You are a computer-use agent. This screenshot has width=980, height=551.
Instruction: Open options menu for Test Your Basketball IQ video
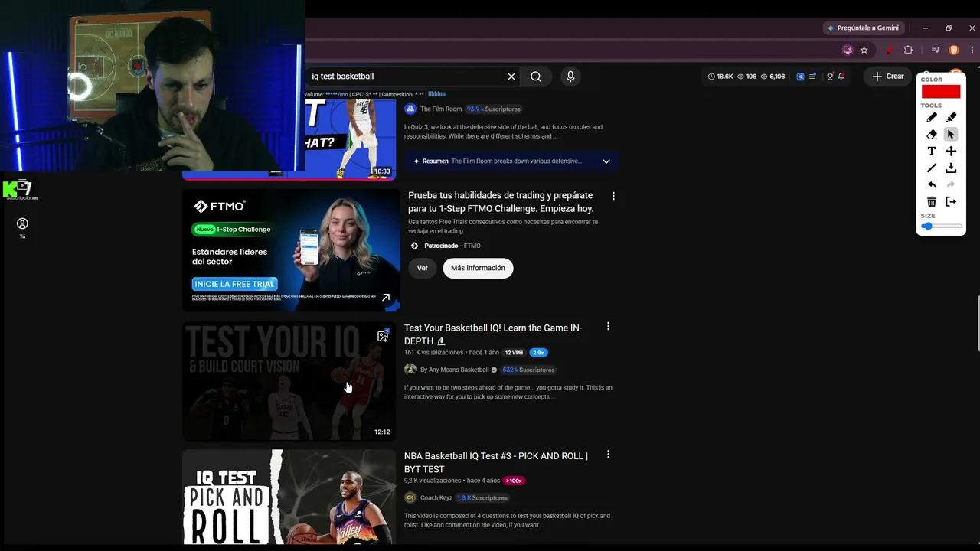coord(609,327)
